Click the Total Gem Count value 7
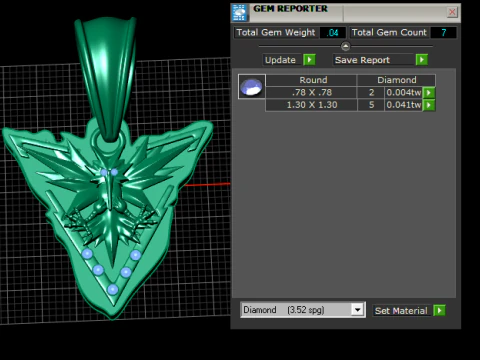The width and height of the screenshot is (480, 360). 443,33
